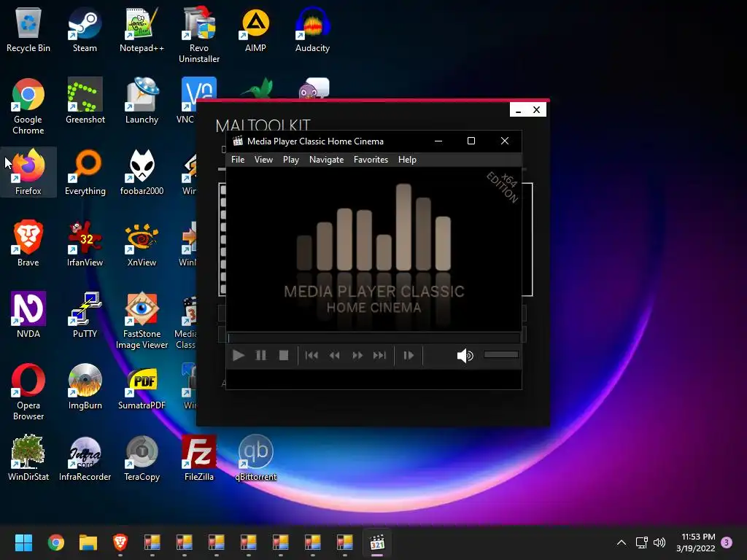The height and width of the screenshot is (560, 747).
Task: Open the clock and date panel
Action: (x=695, y=542)
